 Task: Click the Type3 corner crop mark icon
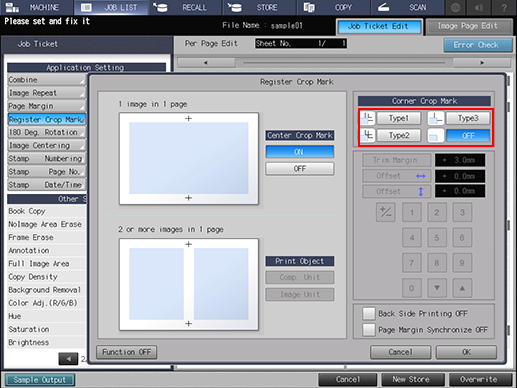coord(436,118)
